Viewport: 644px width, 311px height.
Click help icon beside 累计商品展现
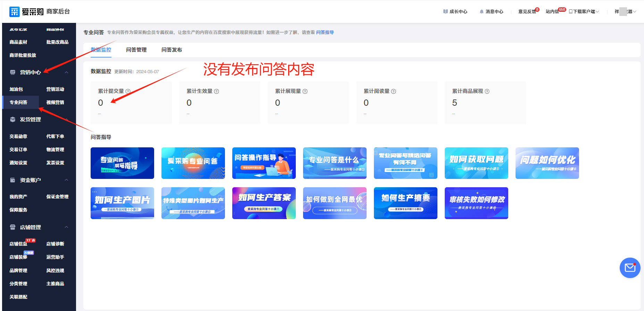(x=487, y=92)
